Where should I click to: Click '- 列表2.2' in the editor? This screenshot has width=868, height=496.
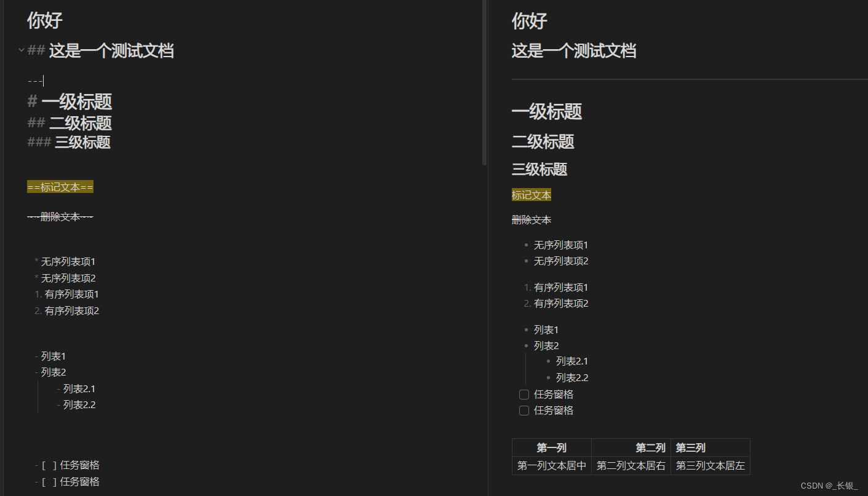[x=76, y=405]
